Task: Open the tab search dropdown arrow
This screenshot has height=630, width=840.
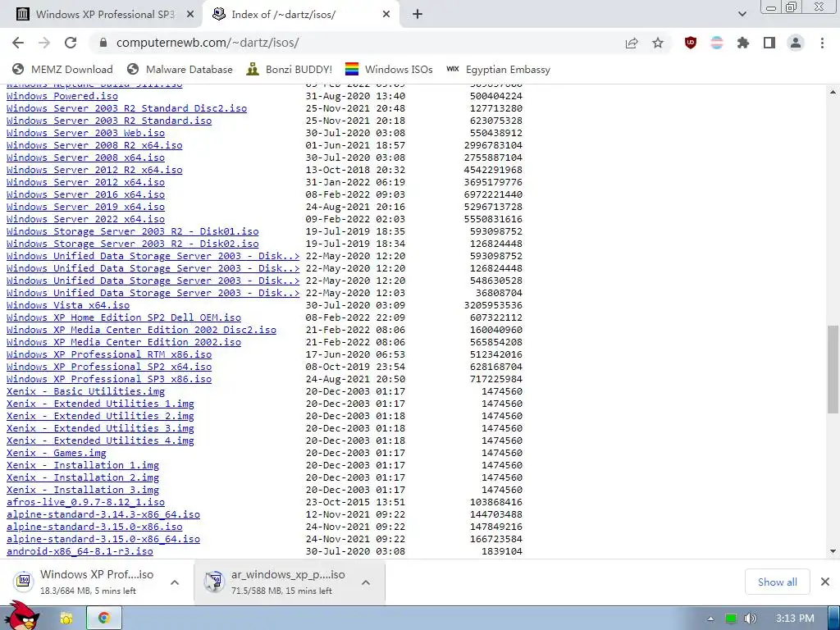Action: click(x=742, y=15)
